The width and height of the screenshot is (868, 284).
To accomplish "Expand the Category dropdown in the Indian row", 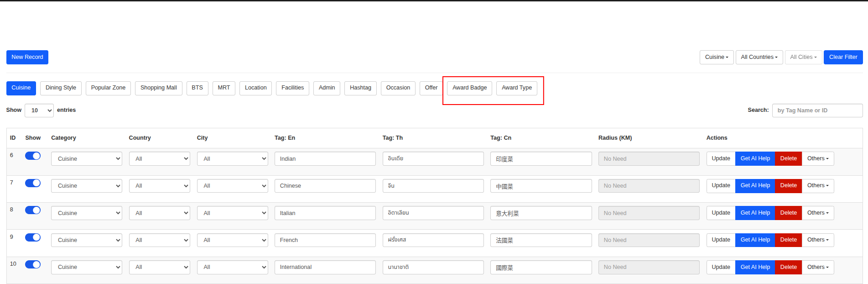I will pos(87,159).
